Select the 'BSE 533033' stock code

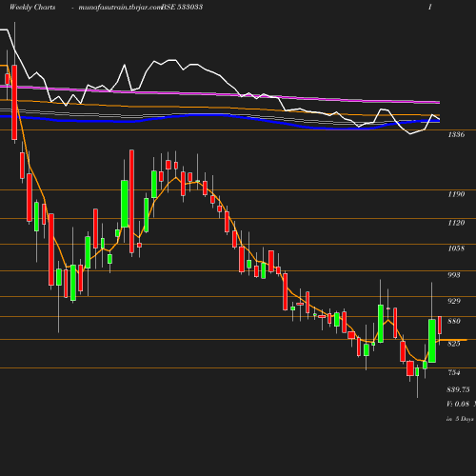(182, 7)
